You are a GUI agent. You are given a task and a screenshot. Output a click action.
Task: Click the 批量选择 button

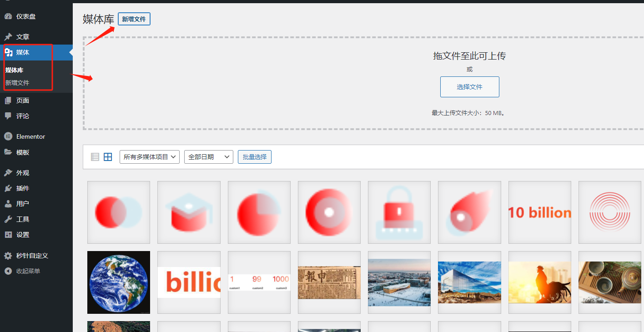point(255,157)
